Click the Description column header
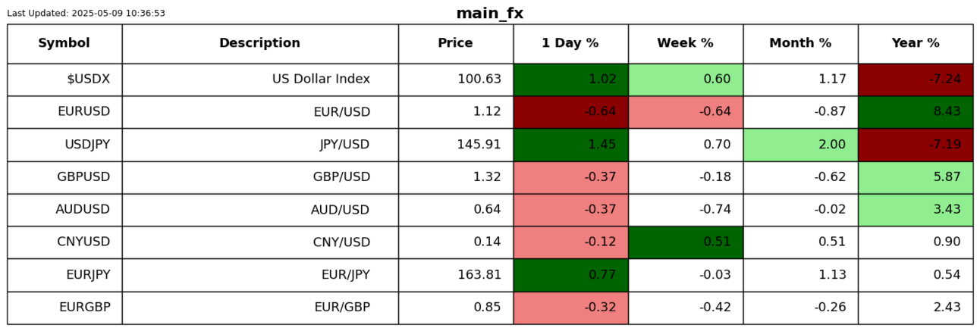The image size is (980, 331). pos(259,43)
